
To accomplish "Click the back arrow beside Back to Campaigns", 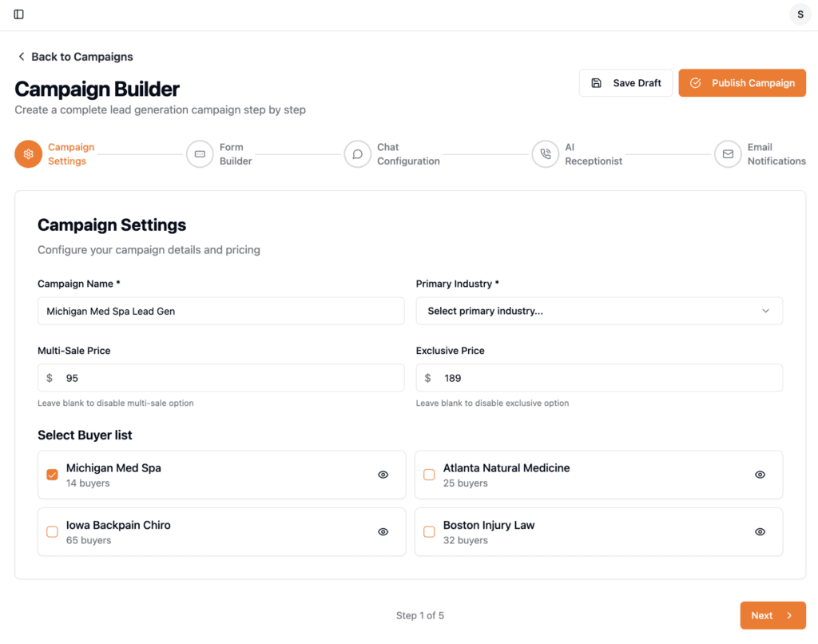I will point(21,56).
